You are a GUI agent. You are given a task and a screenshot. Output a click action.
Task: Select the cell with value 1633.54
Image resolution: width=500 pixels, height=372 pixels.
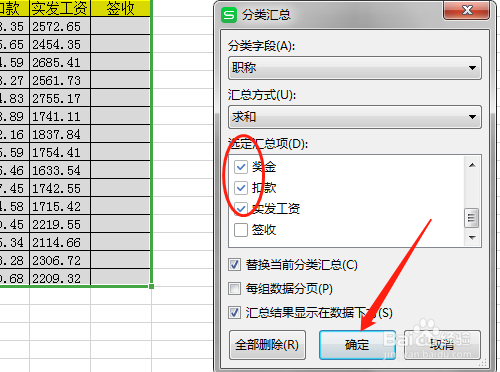[60, 170]
